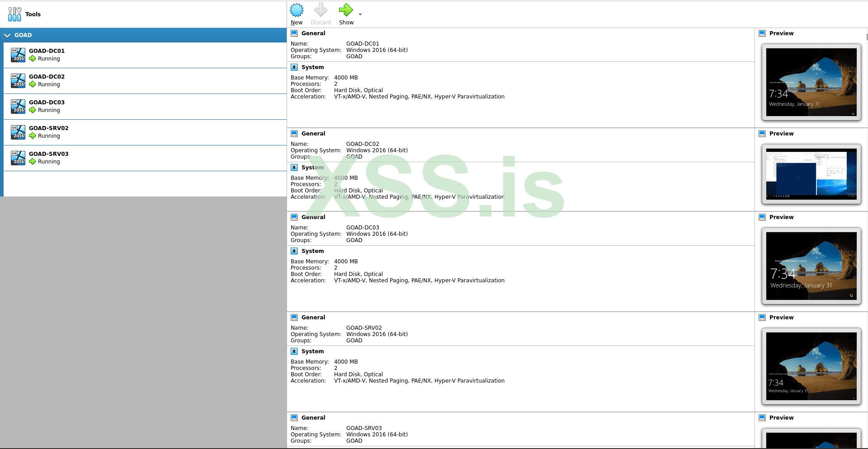The image size is (868, 449).
Task: Click the Running state arrow of GOAD-SRV02
Action: pos(33,136)
